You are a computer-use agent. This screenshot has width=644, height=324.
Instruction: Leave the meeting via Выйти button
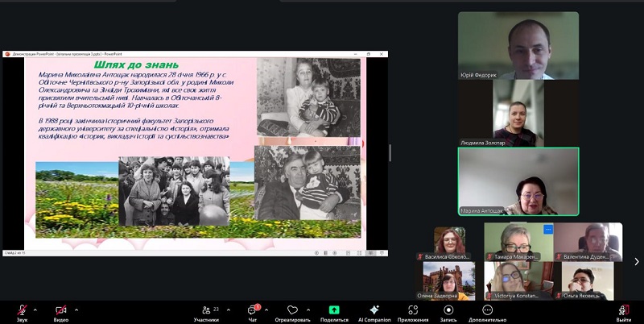click(623, 310)
